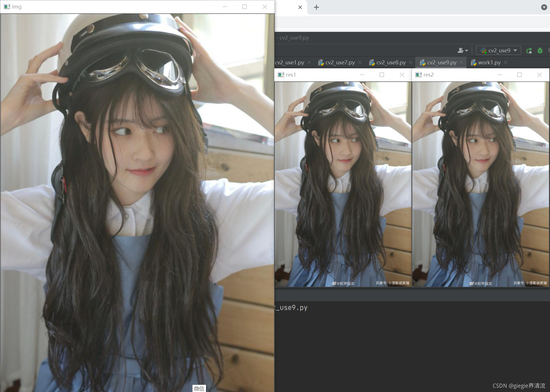Close the cv2_use9.py editor tab
Image resolution: width=550 pixels, height=392 pixels.
461,63
